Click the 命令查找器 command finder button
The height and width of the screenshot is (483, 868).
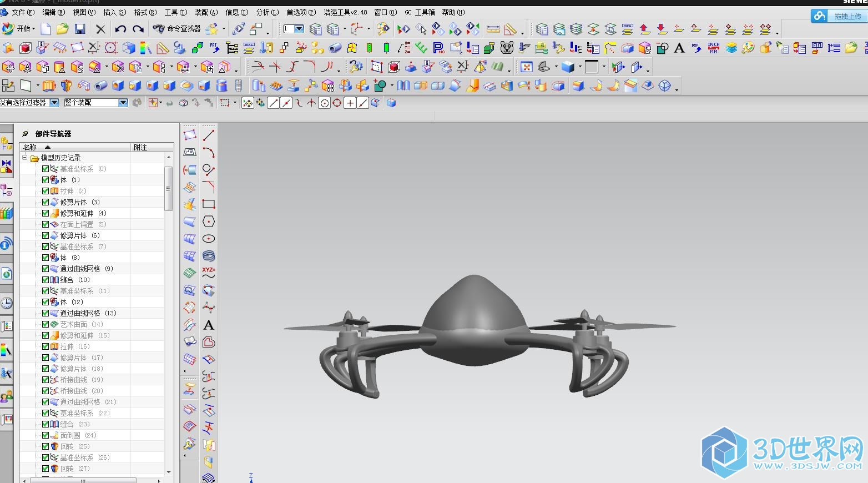[x=177, y=29]
